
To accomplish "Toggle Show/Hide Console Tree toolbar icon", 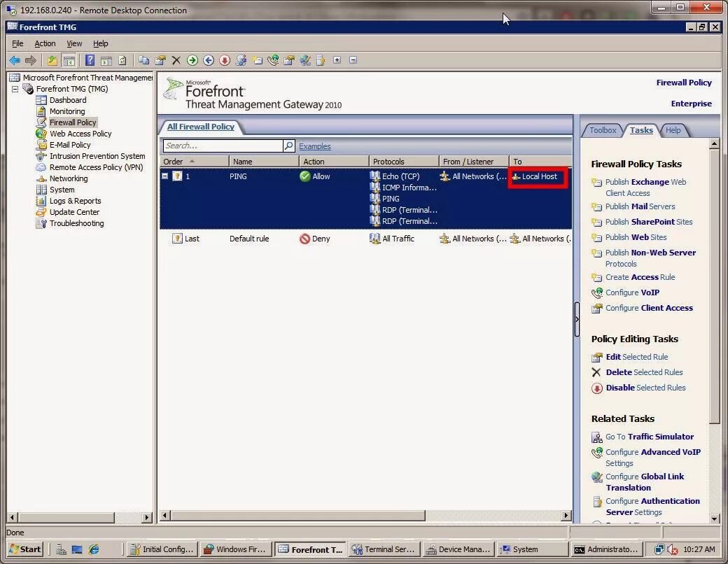I will pyautogui.click(x=69, y=60).
